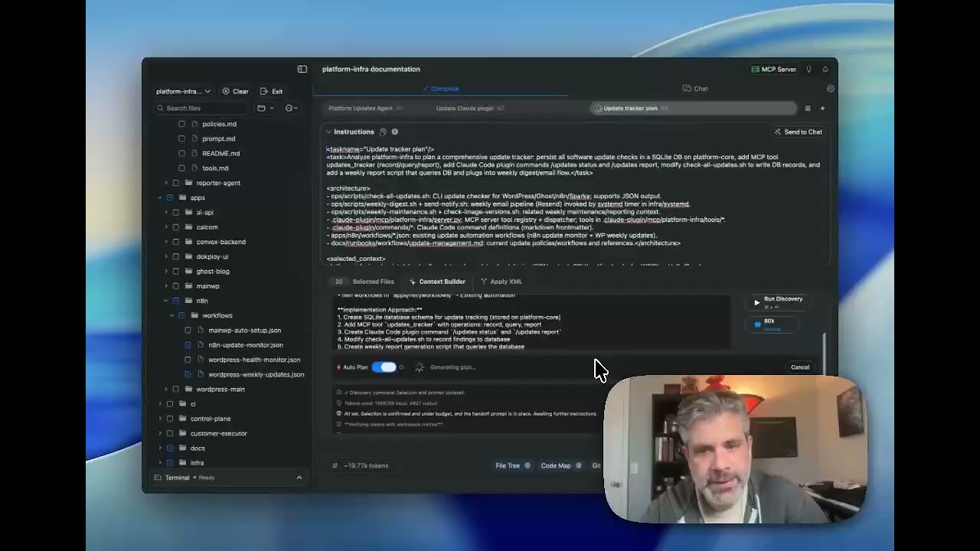Copy instructions with the clipboard icon
980x551 pixels.
[x=383, y=132]
